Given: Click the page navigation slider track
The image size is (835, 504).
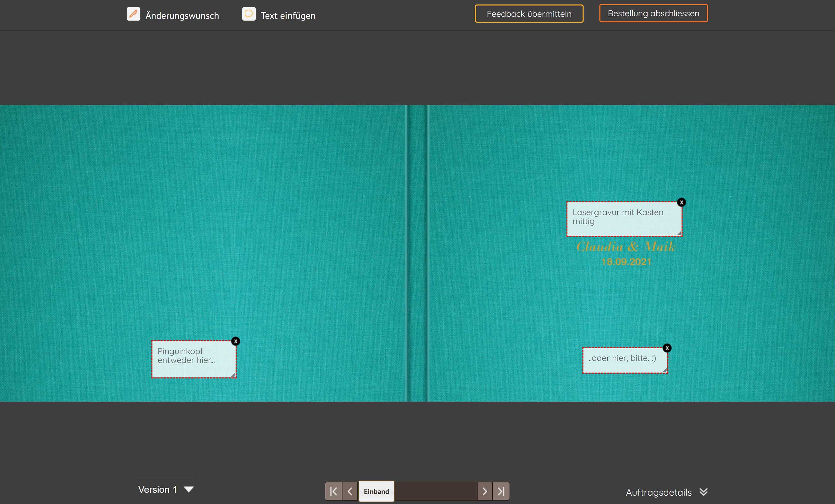Looking at the screenshot, I should point(435,491).
